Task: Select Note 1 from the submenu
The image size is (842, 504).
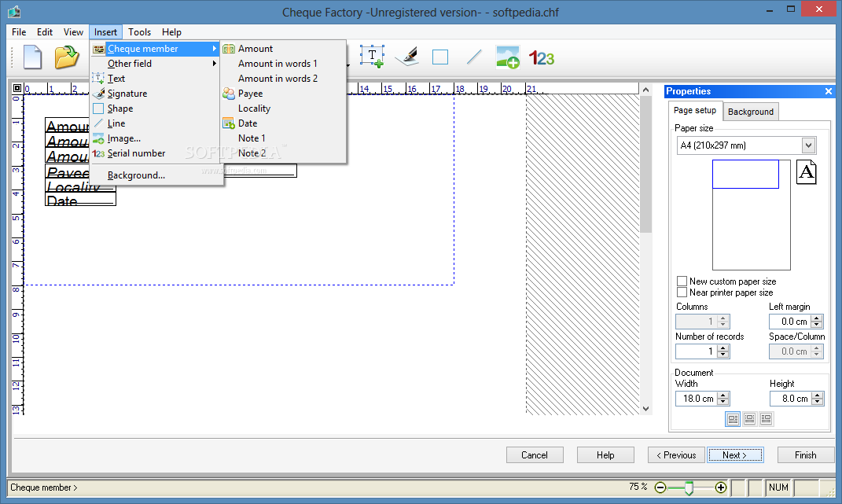Action: [283, 138]
